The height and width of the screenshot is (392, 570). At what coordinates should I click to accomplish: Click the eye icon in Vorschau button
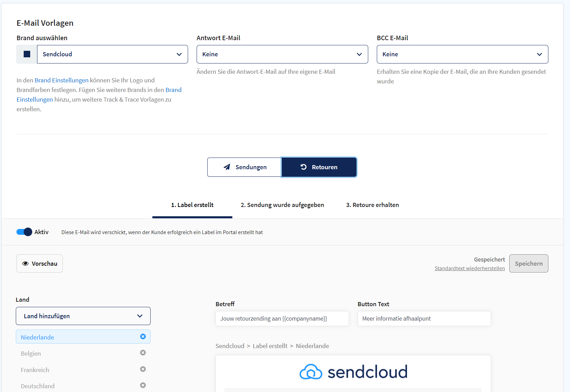tap(25, 264)
